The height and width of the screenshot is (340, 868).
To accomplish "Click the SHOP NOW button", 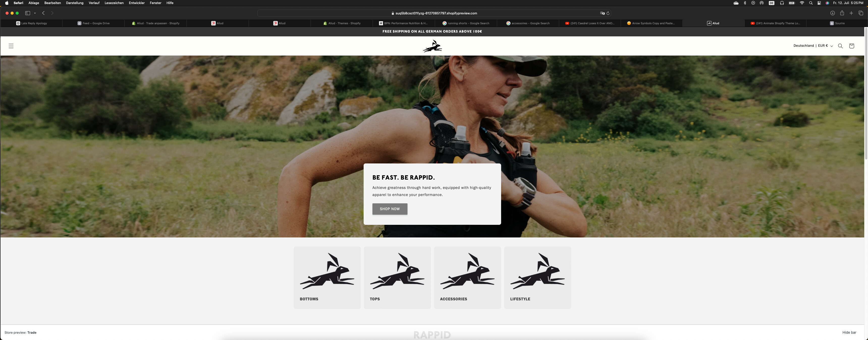I will tap(390, 209).
